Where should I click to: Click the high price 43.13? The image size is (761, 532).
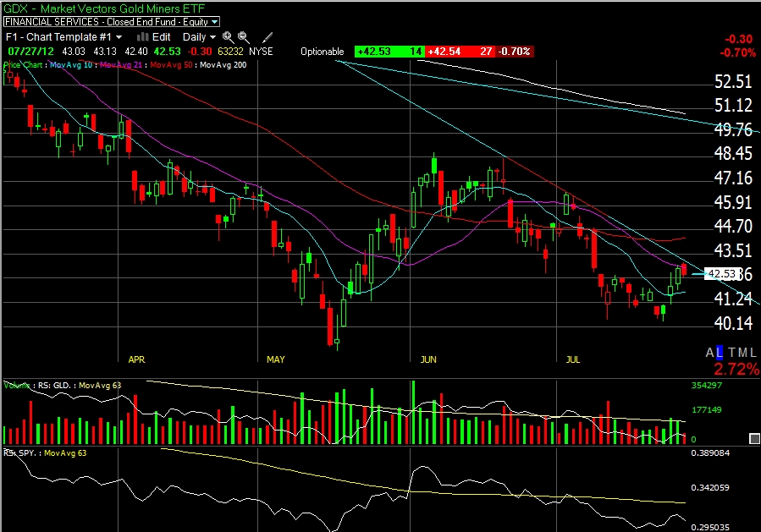(x=105, y=52)
